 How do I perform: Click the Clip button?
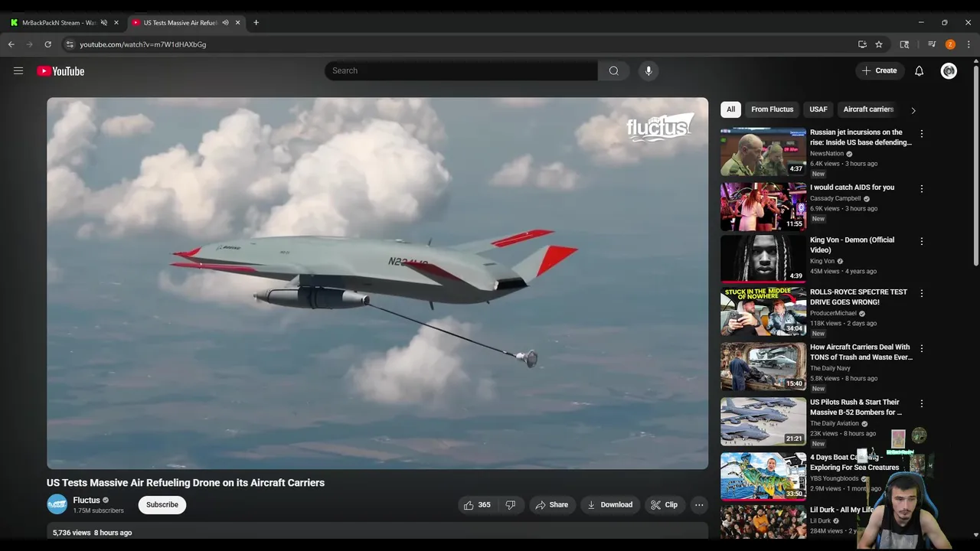[664, 505]
